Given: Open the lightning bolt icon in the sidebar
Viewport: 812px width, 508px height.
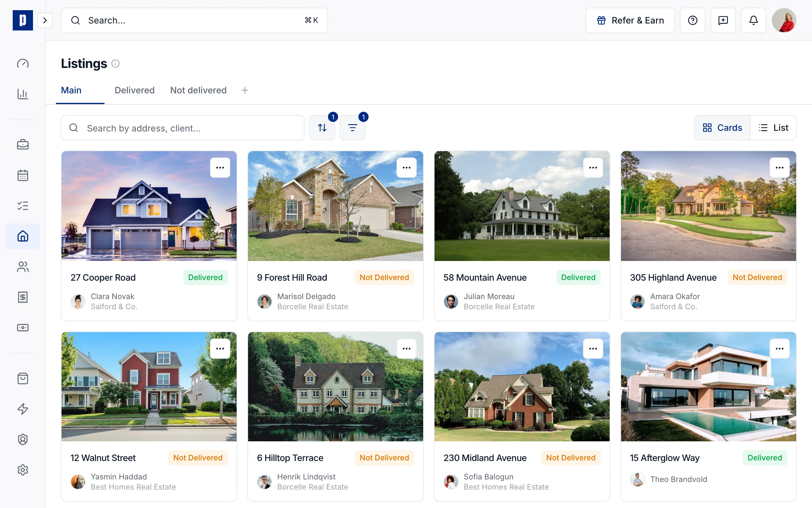Looking at the screenshot, I should pos(23,409).
